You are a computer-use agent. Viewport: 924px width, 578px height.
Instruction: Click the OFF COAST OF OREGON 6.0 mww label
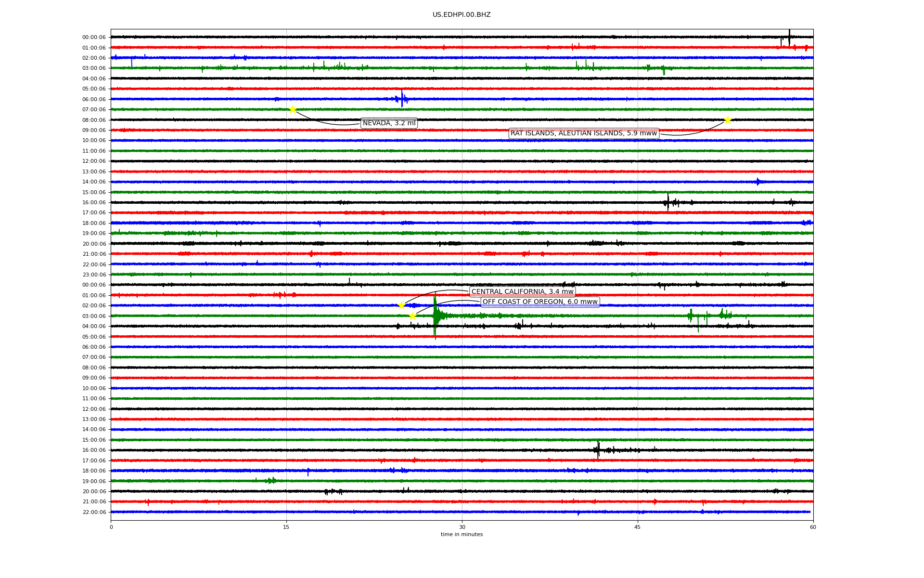(540, 302)
